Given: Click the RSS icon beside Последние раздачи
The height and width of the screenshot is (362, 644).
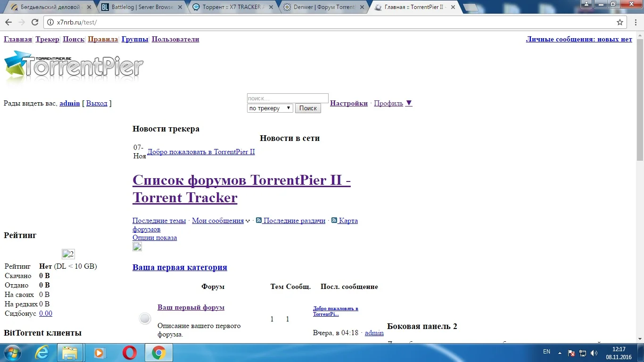Looking at the screenshot, I should tap(259, 220).
